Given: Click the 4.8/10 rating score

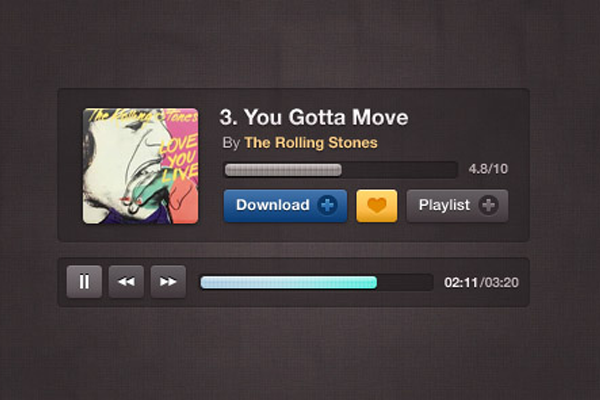Looking at the screenshot, I should pos(488,169).
